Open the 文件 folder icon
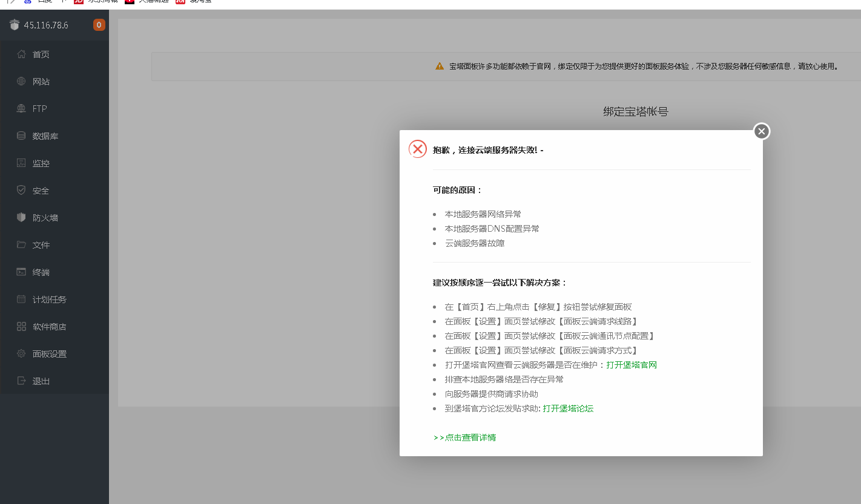Image resolution: width=861 pixels, height=504 pixels. 21,245
